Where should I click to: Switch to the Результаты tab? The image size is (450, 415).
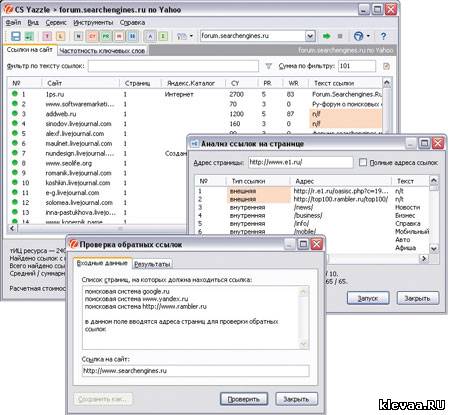pos(152,264)
